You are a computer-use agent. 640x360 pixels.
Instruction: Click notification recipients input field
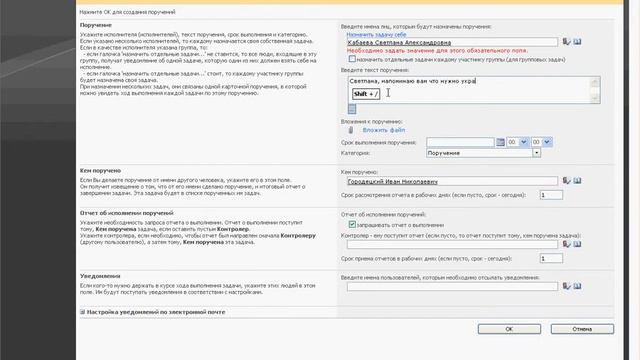tap(452, 287)
